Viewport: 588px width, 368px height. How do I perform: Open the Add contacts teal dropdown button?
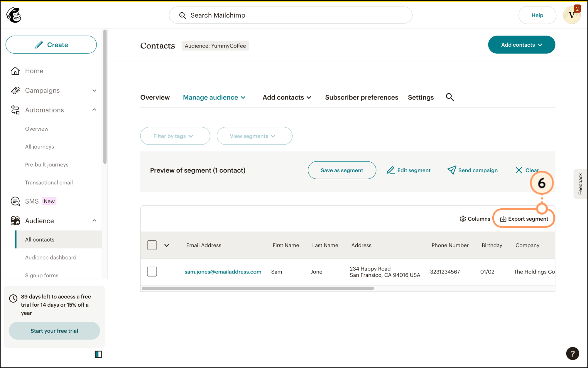pyautogui.click(x=522, y=45)
